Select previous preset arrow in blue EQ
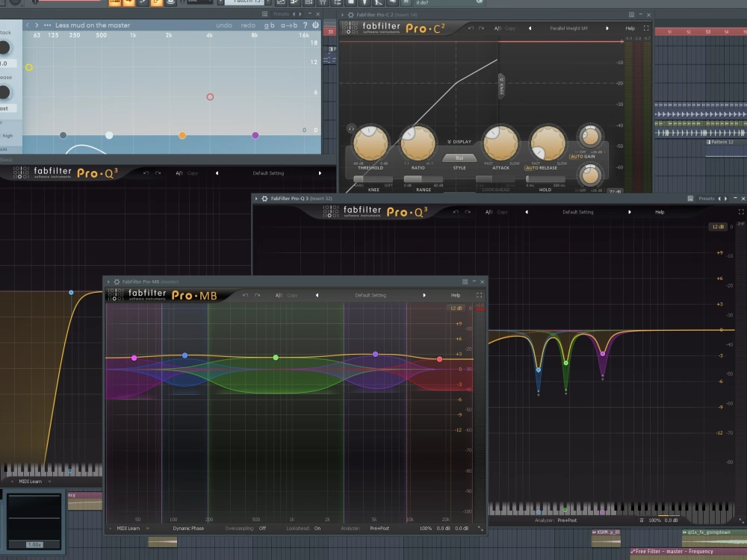 click(27, 25)
